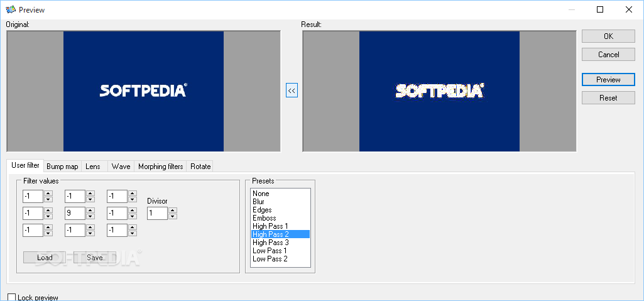Click the Preview button
The height and width of the screenshot is (301, 644).
pos(608,80)
